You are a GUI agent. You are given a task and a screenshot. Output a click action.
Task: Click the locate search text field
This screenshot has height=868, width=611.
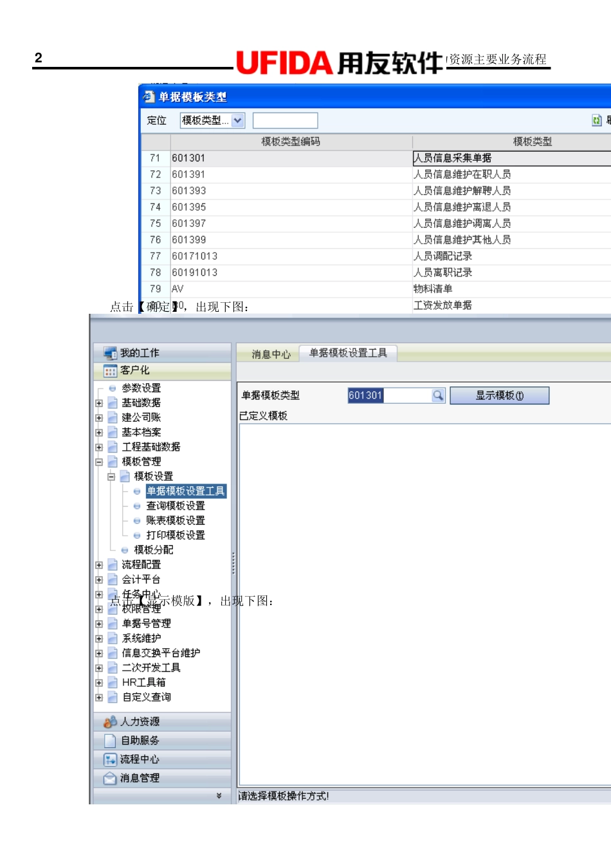pyautogui.click(x=285, y=120)
